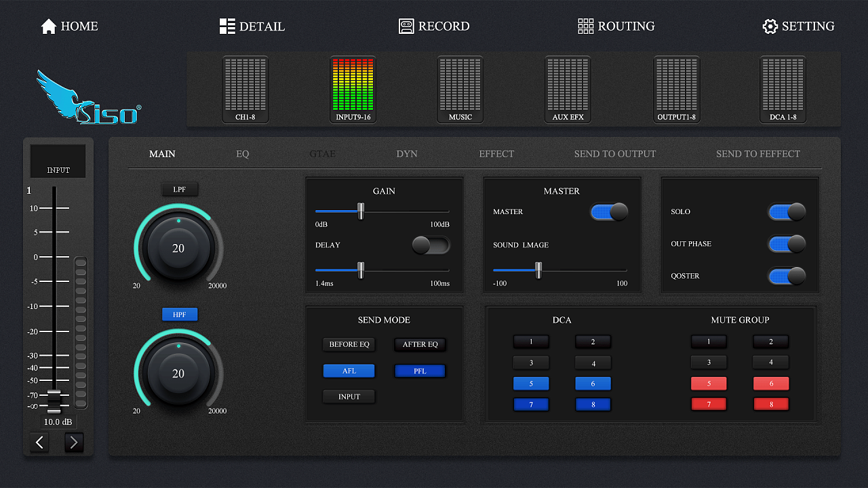Click the SOUND LMAGE slider handle

(x=538, y=270)
